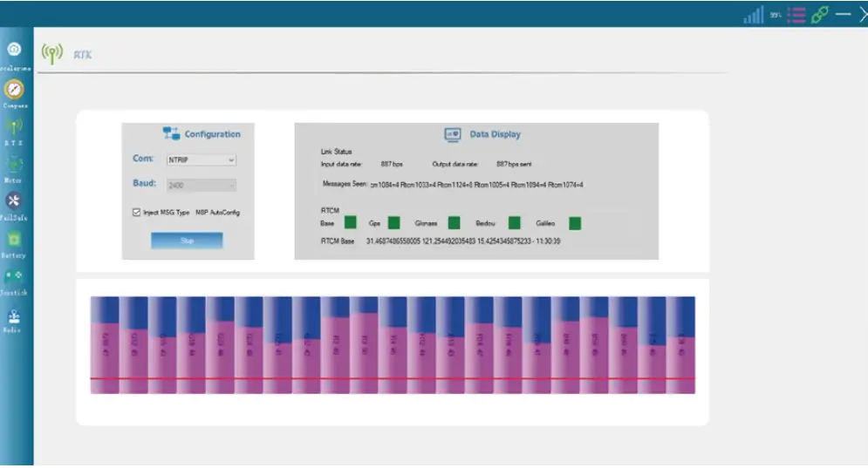Open the Radio calibration page

pos(14,315)
